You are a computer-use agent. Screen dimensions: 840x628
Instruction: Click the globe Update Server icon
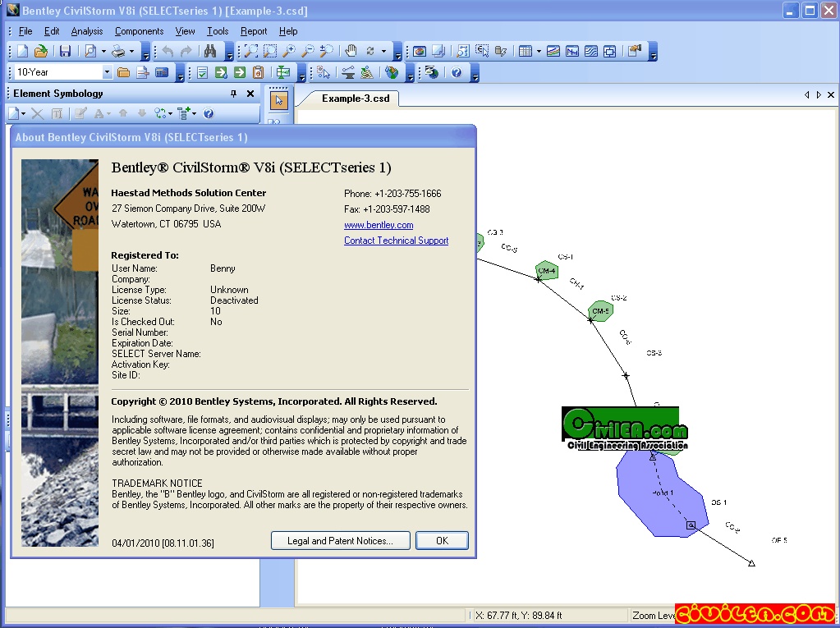432,72
